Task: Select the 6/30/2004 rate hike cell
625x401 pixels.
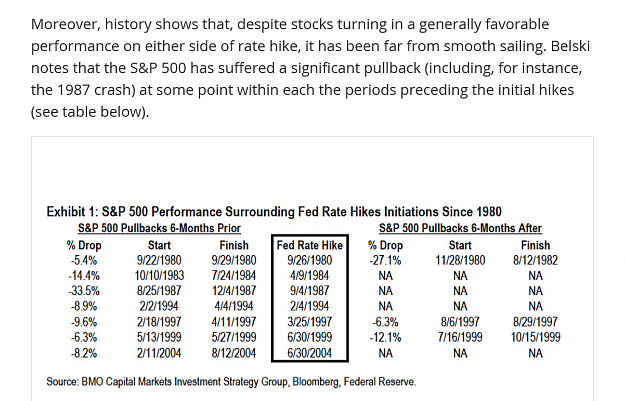Action: pyautogui.click(x=310, y=353)
